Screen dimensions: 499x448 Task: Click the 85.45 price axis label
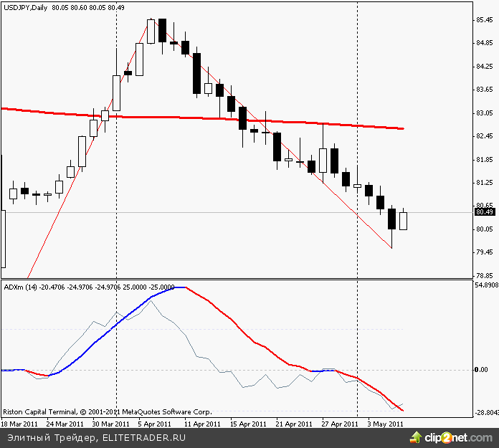click(485, 21)
